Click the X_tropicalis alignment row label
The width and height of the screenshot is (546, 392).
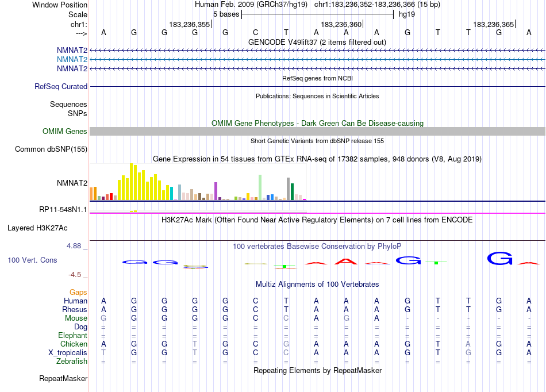pos(68,353)
